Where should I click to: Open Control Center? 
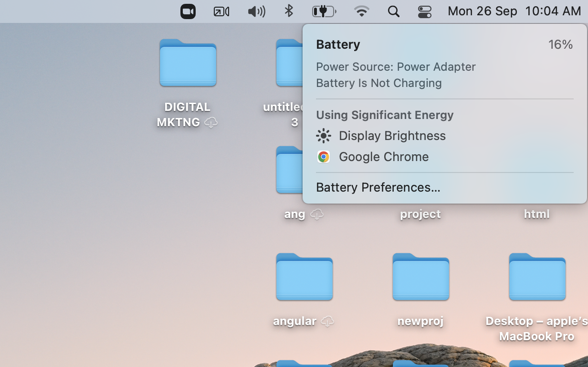click(x=424, y=11)
